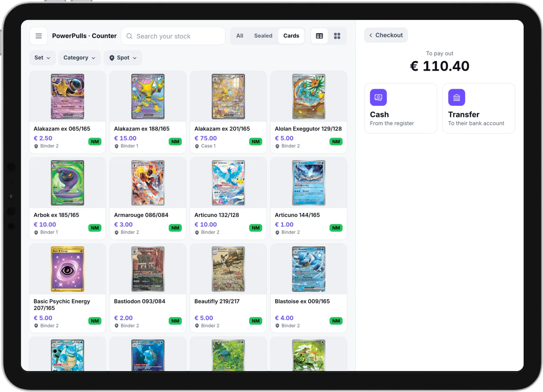The height and width of the screenshot is (392, 543).
Task: Click the Spot filter pin icon
Action: click(x=112, y=58)
